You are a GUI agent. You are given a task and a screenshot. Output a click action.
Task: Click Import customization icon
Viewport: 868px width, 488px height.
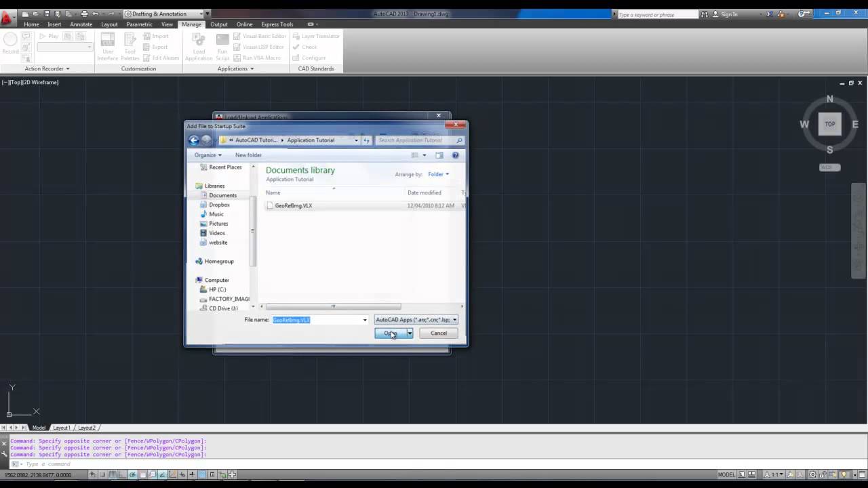156,36
